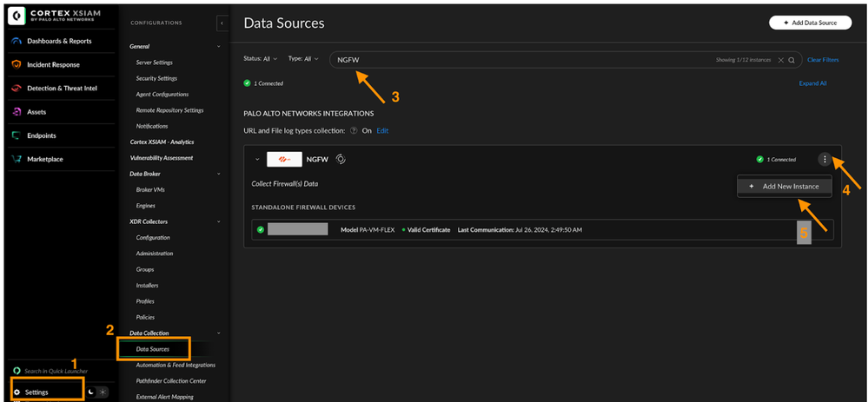Clear the NGFW search text with X
This screenshot has height=402, width=868.
tap(780, 60)
